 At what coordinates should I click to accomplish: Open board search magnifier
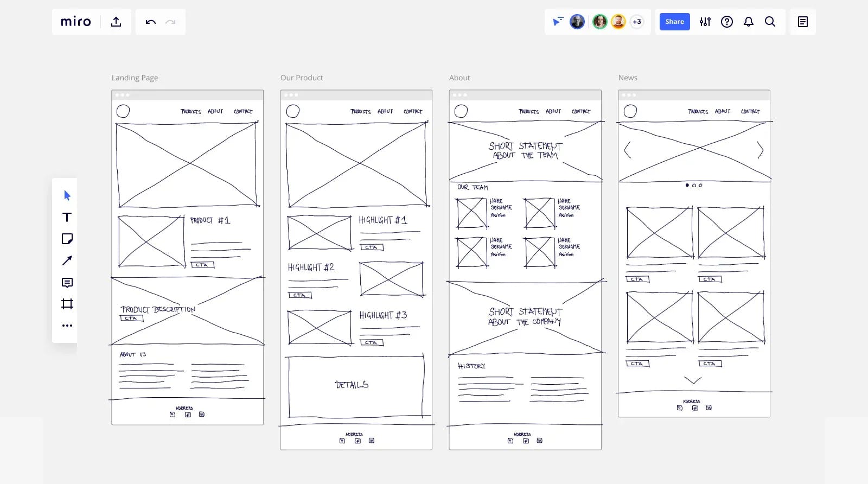[x=770, y=22]
